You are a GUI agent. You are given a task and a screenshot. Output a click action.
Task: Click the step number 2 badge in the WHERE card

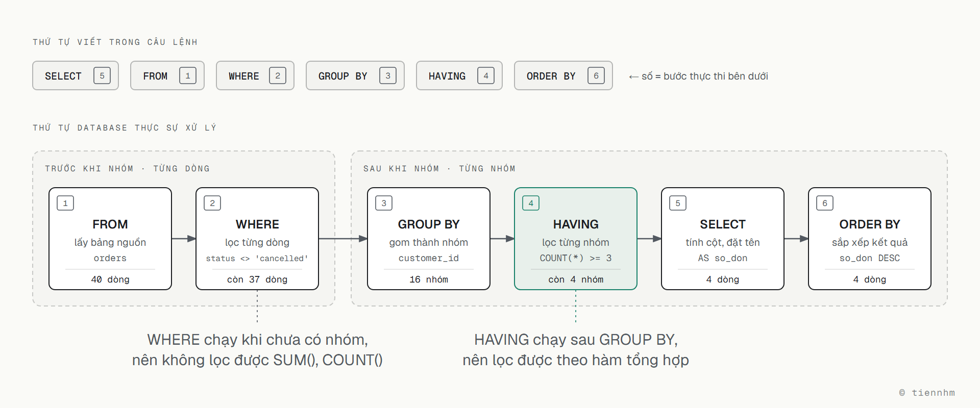[x=212, y=203]
